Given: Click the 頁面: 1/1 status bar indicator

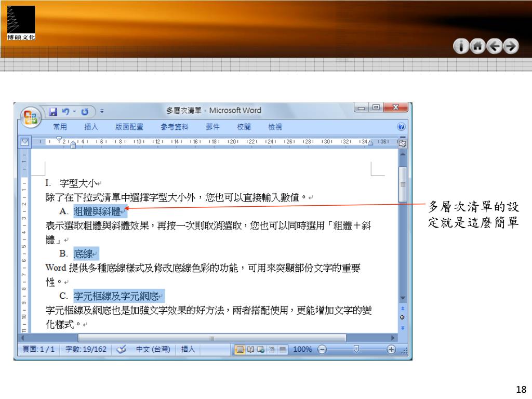Looking at the screenshot, I should click(x=38, y=349).
